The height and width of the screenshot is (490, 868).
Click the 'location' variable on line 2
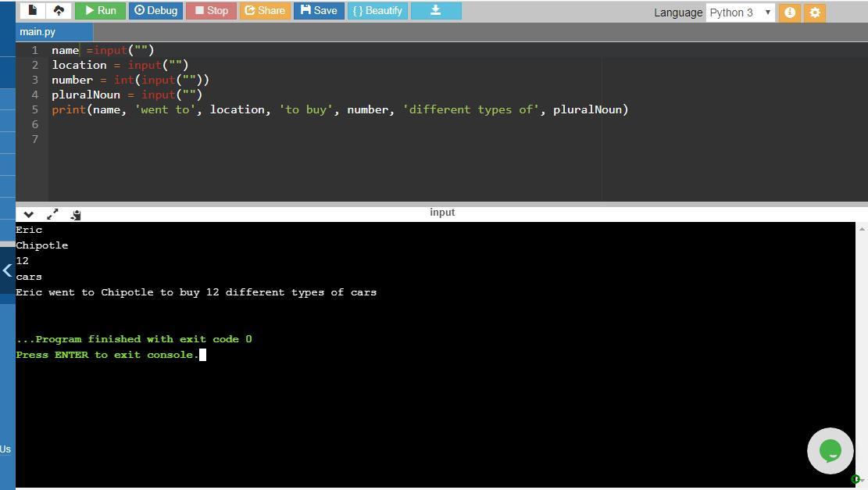79,65
